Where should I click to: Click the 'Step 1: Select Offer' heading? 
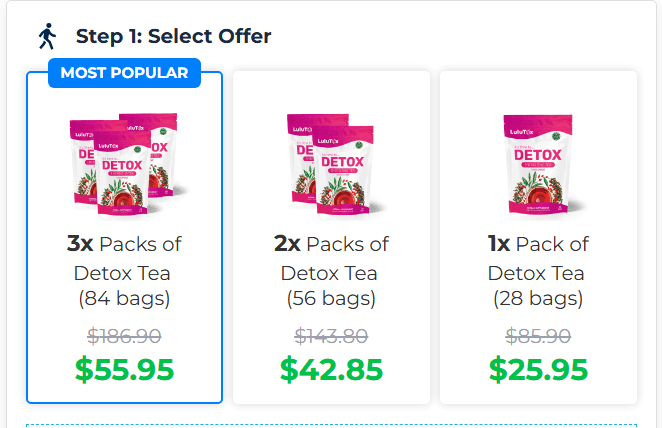coord(173,37)
